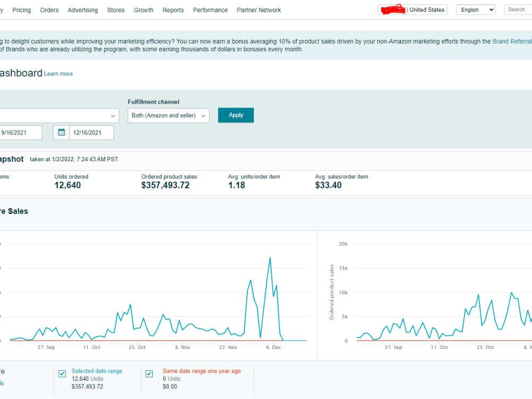This screenshot has width=532, height=399.
Task: Open the Partner Network menu
Action: click(x=259, y=10)
